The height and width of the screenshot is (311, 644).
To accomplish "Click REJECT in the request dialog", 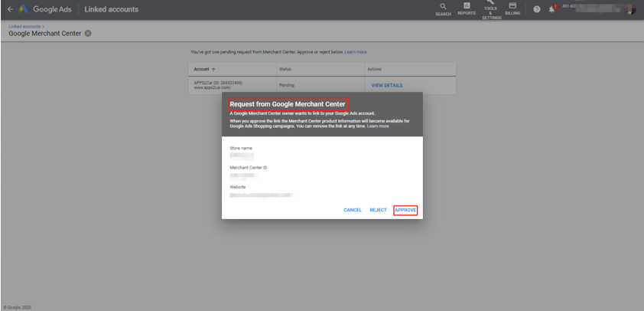I will click(378, 210).
